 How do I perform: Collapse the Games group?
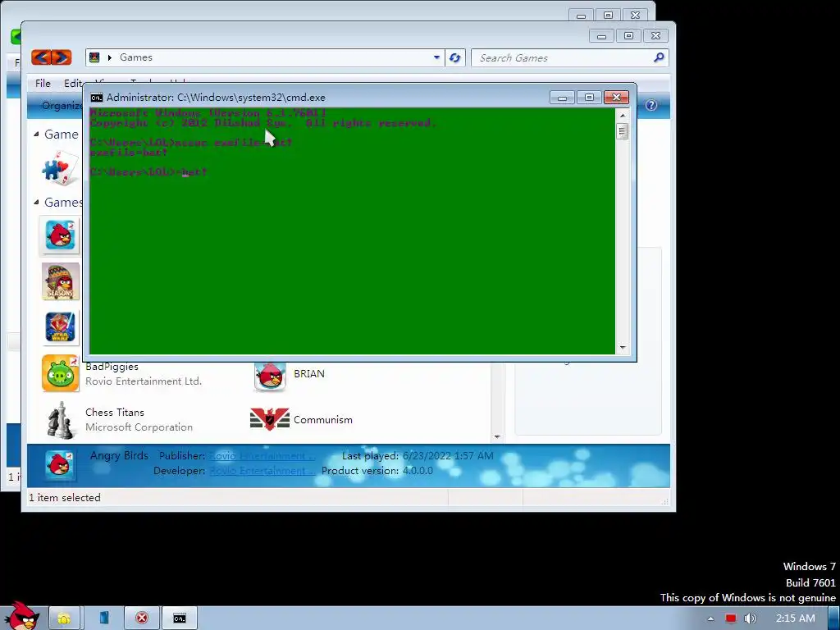click(x=36, y=202)
